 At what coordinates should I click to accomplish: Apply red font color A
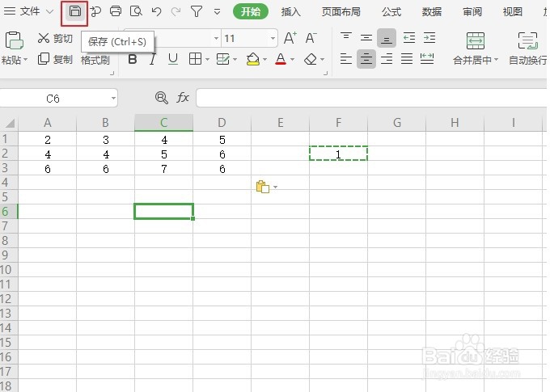click(x=281, y=59)
